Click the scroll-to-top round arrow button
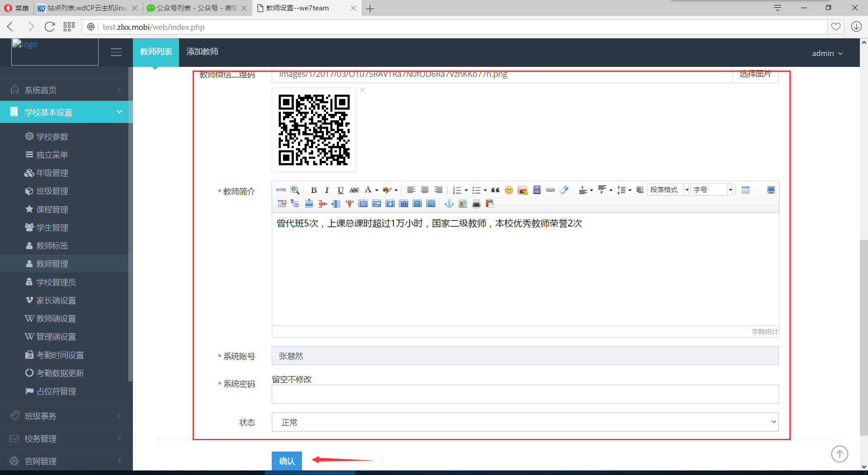Screen dimensions: 868x475 tap(840, 454)
